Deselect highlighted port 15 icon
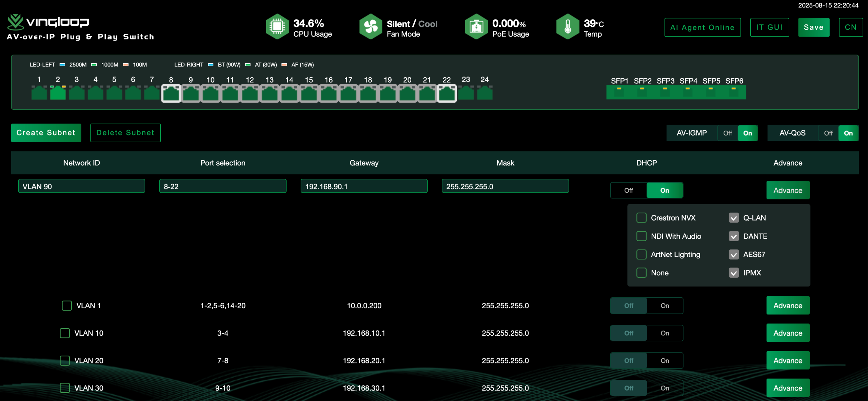 309,93
